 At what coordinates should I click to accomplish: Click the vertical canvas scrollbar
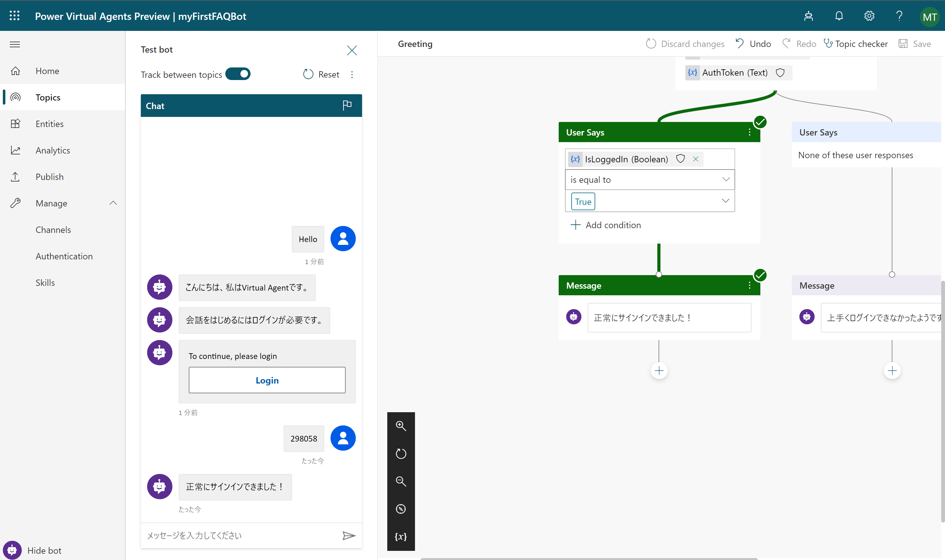tap(943, 401)
